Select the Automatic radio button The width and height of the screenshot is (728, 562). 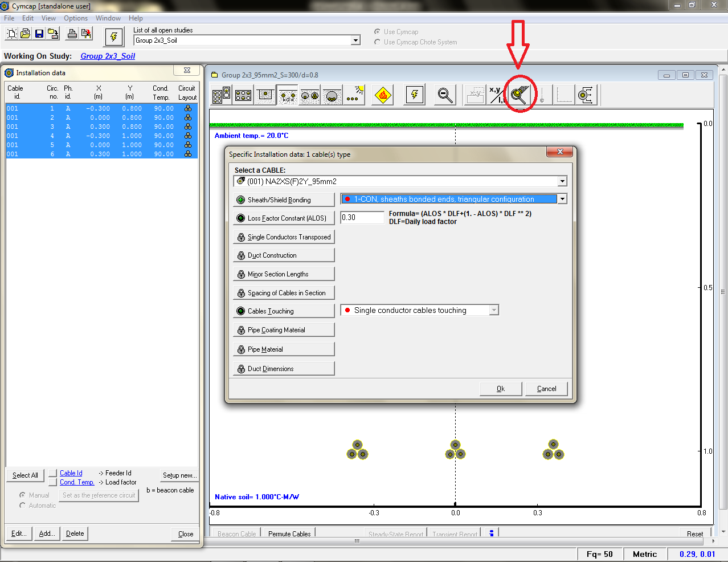23,506
